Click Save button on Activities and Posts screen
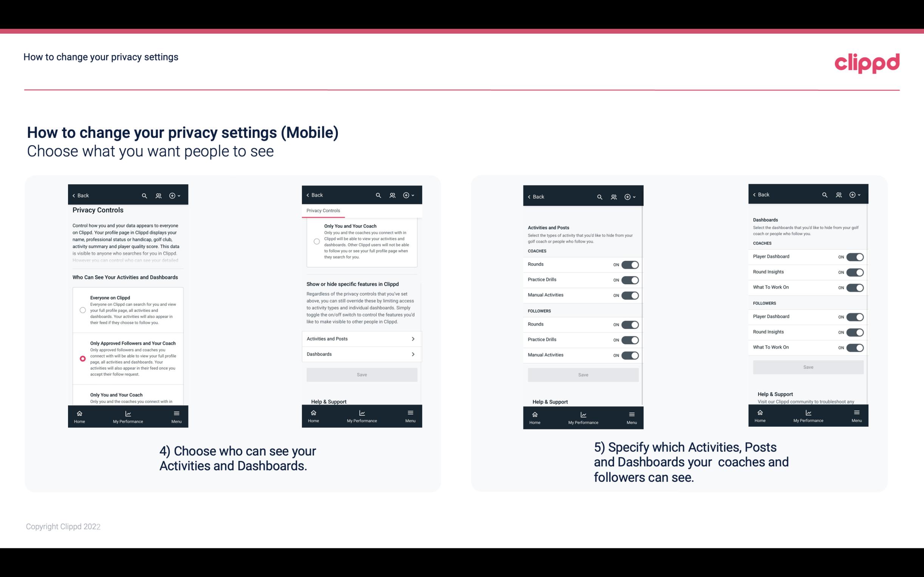Viewport: 924px width, 577px height. pyautogui.click(x=583, y=374)
